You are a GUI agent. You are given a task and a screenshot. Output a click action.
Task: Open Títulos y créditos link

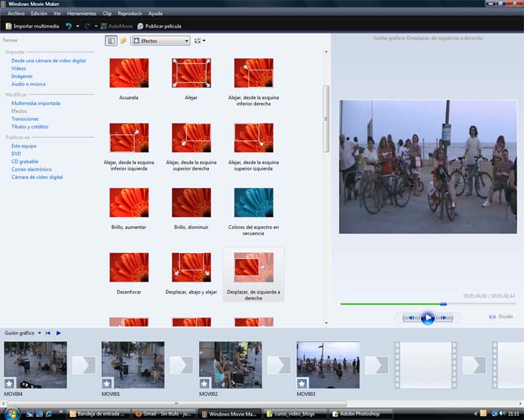pyautogui.click(x=30, y=127)
